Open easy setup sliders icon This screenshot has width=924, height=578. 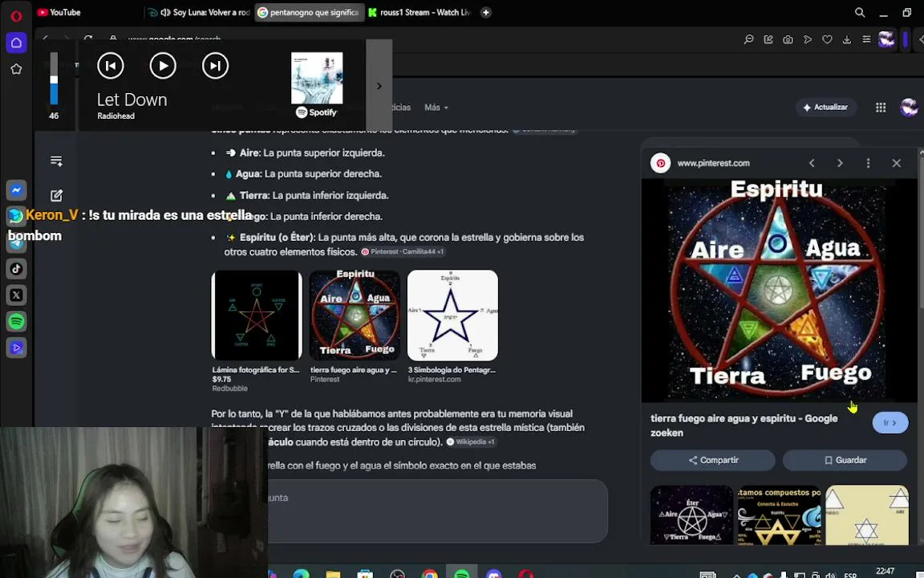(866, 39)
